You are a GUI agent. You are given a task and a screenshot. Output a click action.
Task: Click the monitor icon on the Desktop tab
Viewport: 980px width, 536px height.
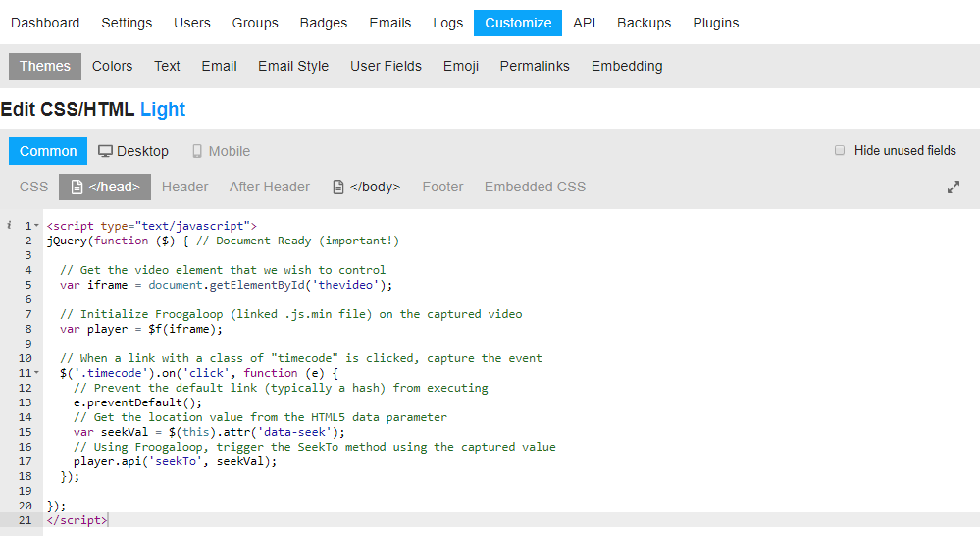point(105,151)
